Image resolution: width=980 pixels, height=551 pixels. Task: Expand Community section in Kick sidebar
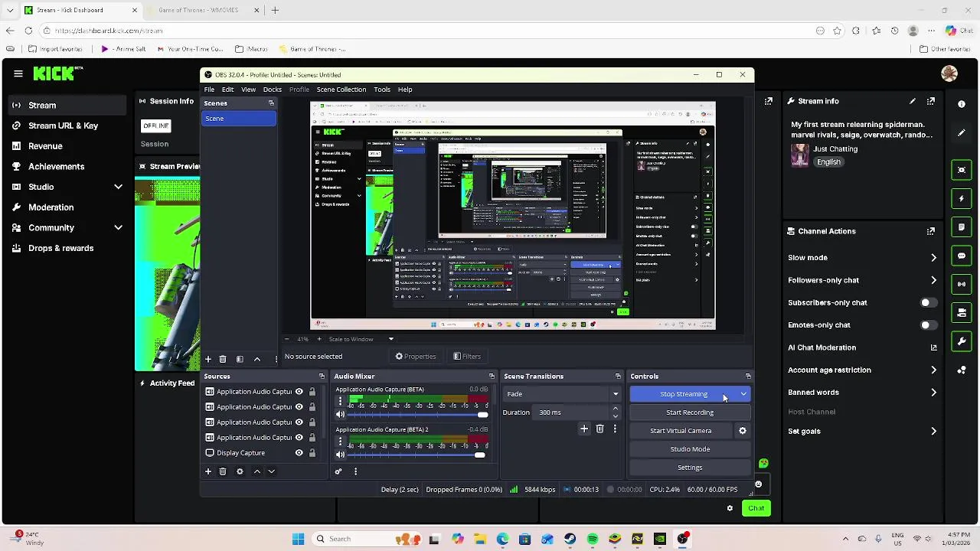tap(118, 228)
